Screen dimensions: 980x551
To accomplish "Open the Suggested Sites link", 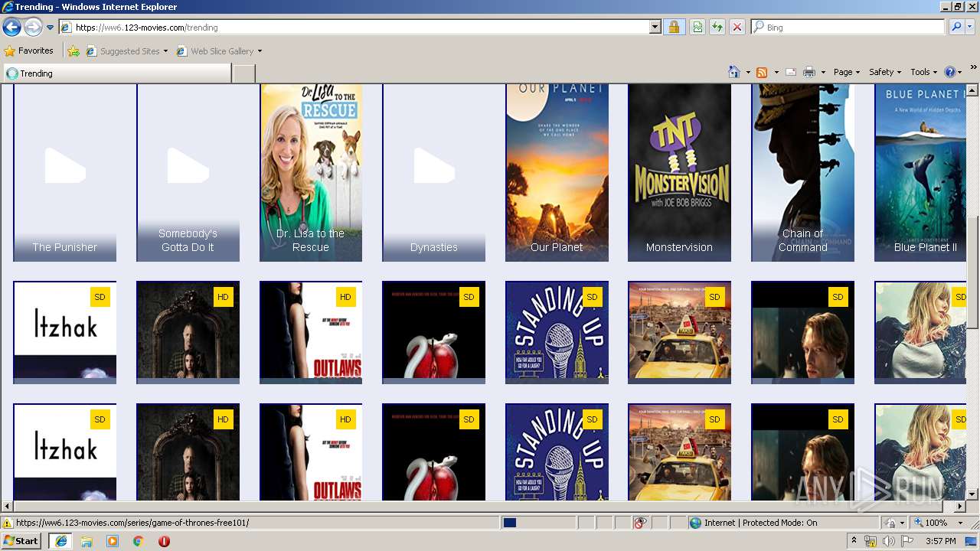I will pyautogui.click(x=126, y=51).
